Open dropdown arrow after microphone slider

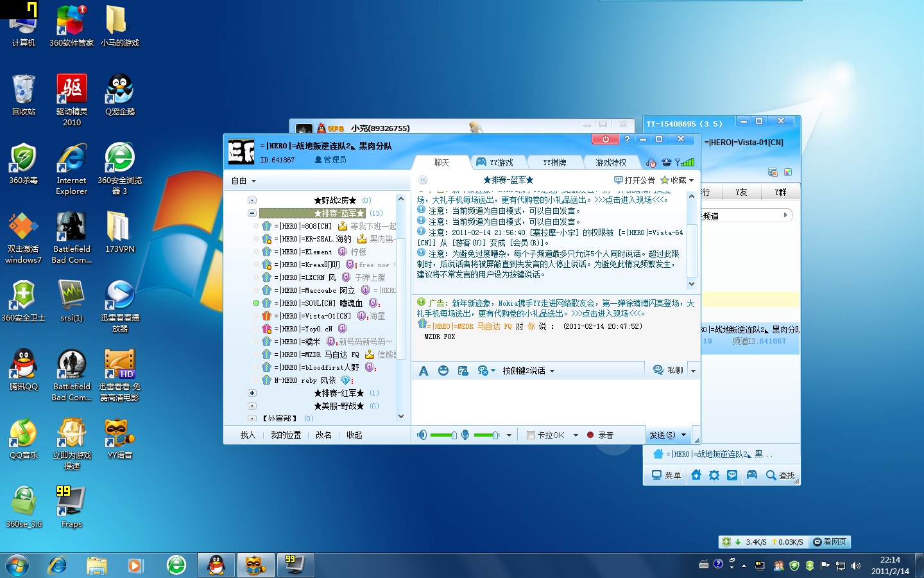click(x=509, y=435)
